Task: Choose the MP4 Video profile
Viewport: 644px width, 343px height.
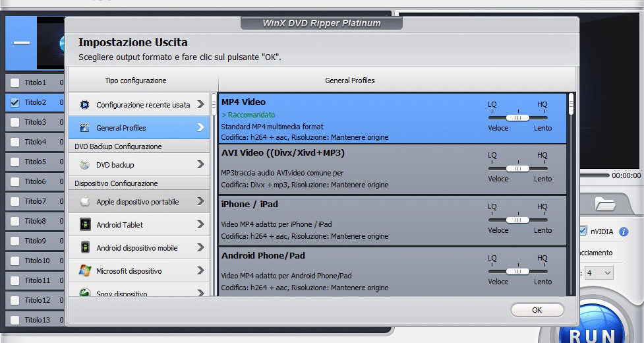Action: (x=392, y=118)
